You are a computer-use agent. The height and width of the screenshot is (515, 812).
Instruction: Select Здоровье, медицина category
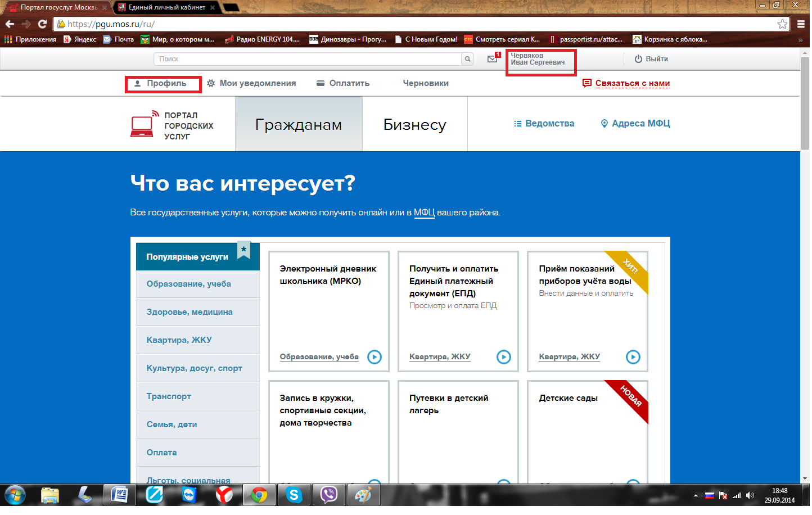coord(198,313)
